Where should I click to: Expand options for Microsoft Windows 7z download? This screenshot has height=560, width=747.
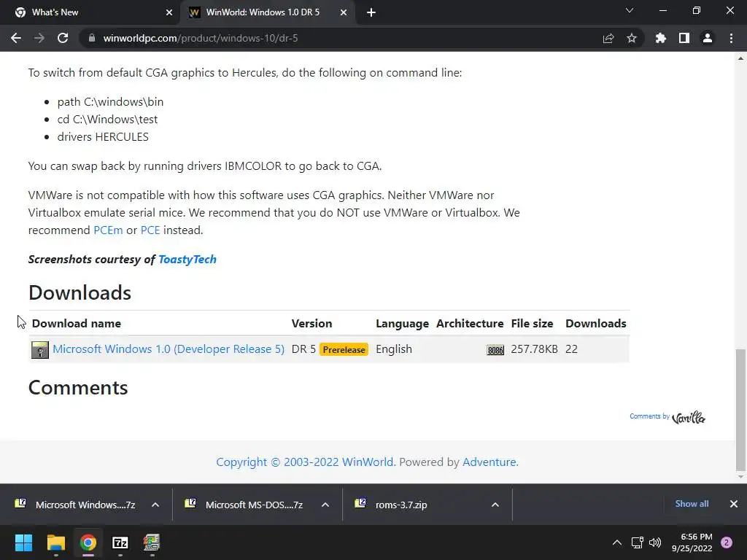tap(155, 505)
